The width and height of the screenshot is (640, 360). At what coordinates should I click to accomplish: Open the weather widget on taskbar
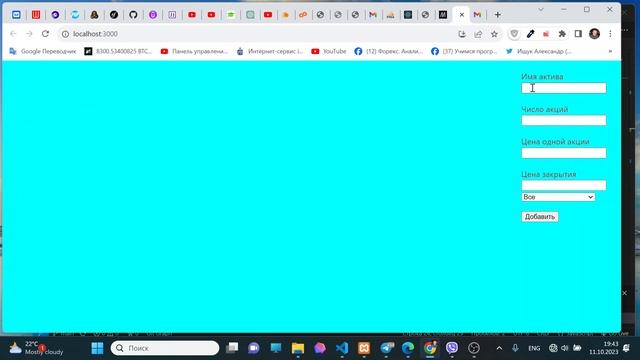click(x=36, y=348)
